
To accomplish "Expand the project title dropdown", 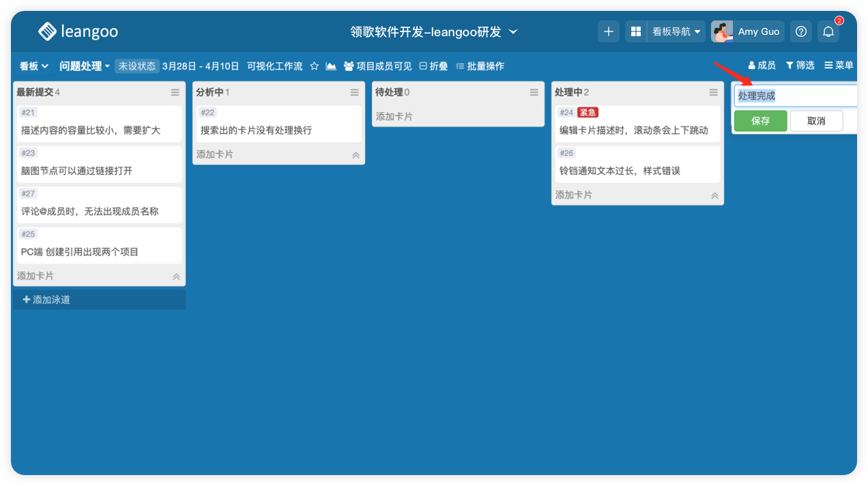I will pyautogui.click(x=514, y=31).
